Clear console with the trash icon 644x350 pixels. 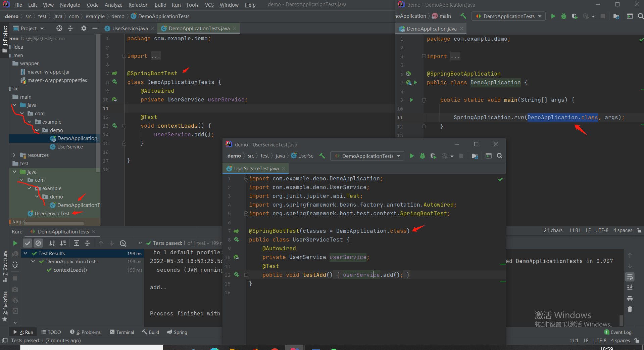(x=630, y=309)
